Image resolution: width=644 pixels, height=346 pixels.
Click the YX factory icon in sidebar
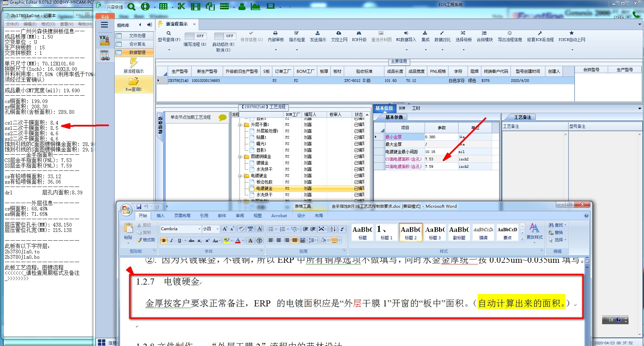tap(105, 40)
